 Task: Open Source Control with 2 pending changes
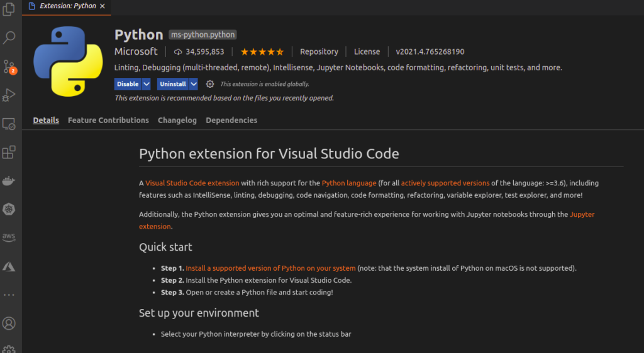(9, 67)
